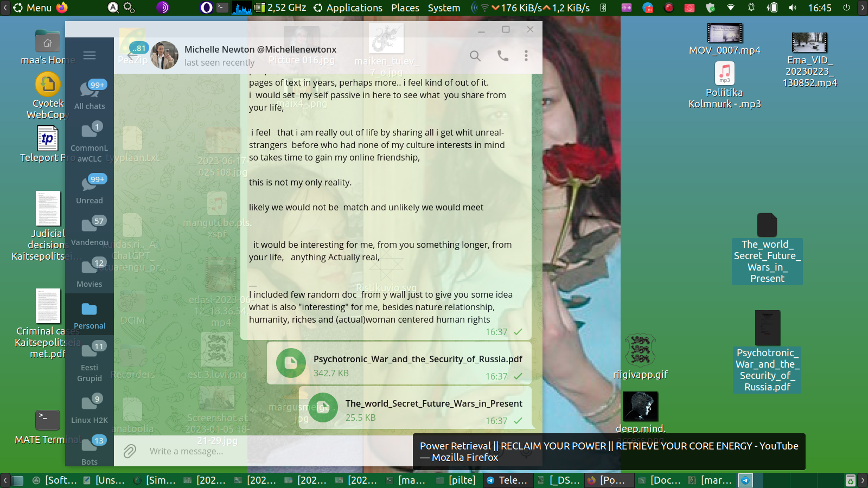Select the Ema_VID_20230223_130852.mp4 desktop file
Image resolution: width=868 pixels, height=488 pixels.
coord(809,60)
